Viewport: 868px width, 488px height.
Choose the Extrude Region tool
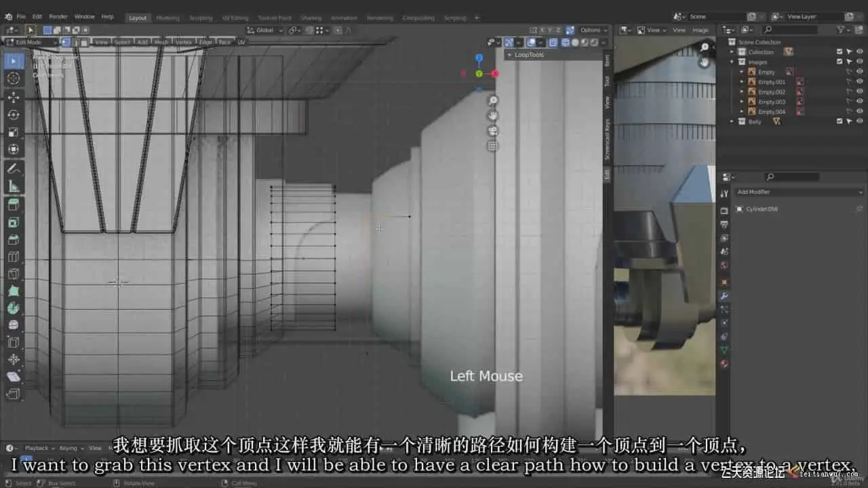14,204
